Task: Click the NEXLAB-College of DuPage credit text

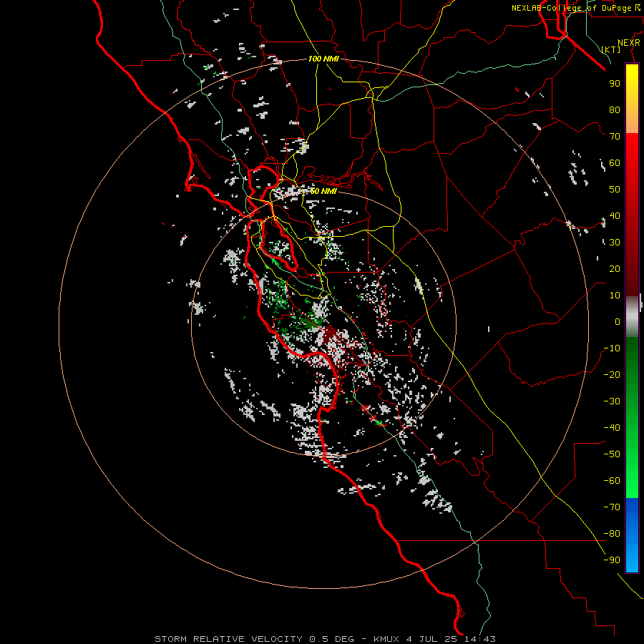Action: (x=571, y=8)
